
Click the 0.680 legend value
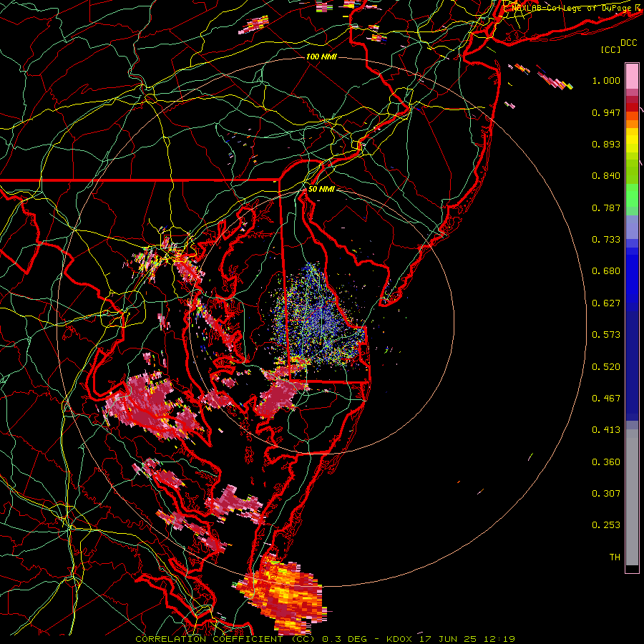(606, 271)
